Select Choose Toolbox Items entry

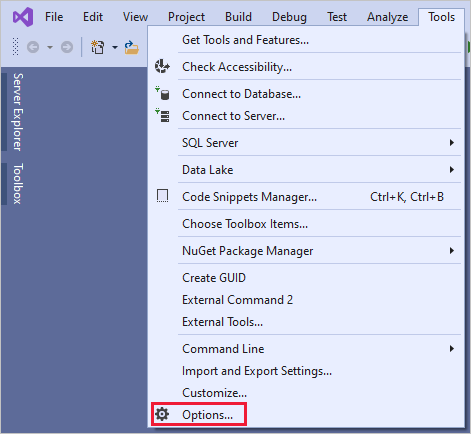[306, 224]
